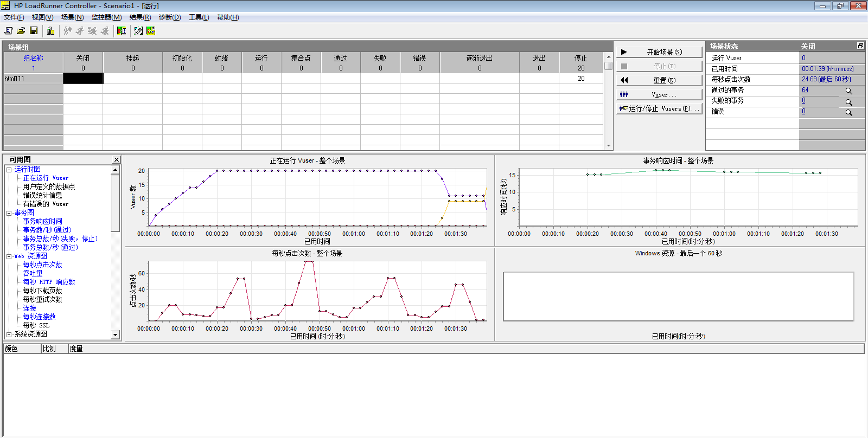Image resolution: width=868 pixels, height=438 pixels.
Task: Select 事务总数/秒 (失败, 停止) tree item
Action: pos(60,239)
